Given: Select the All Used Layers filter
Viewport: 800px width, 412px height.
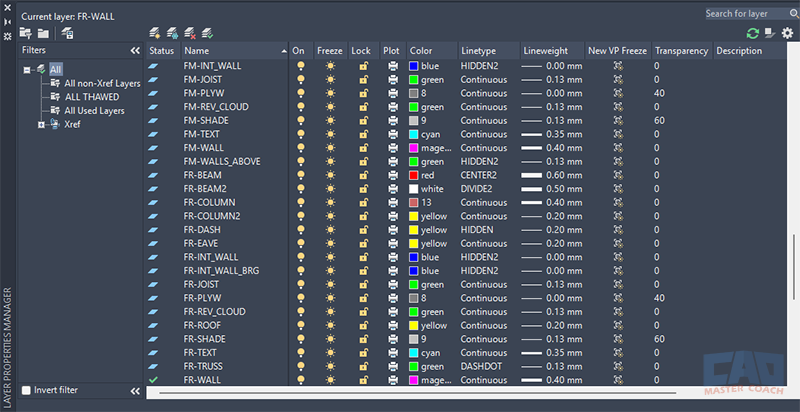Looking at the screenshot, I should point(94,111).
